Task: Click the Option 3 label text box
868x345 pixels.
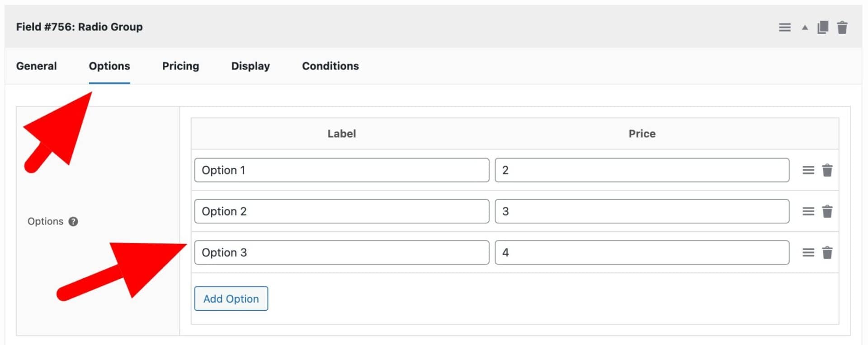Action: (x=341, y=252)
